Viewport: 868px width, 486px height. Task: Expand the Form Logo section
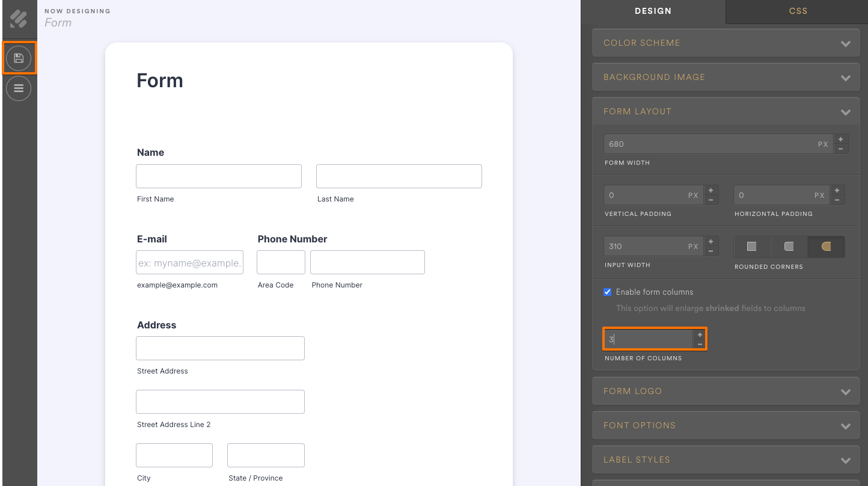pyautogui.click(x=726, y=391)
